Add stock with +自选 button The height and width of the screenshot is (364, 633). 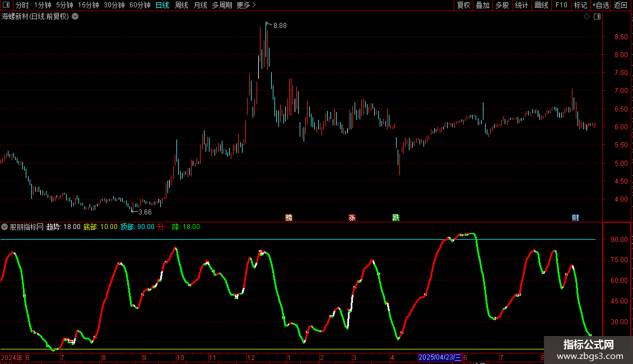[601, 5]
